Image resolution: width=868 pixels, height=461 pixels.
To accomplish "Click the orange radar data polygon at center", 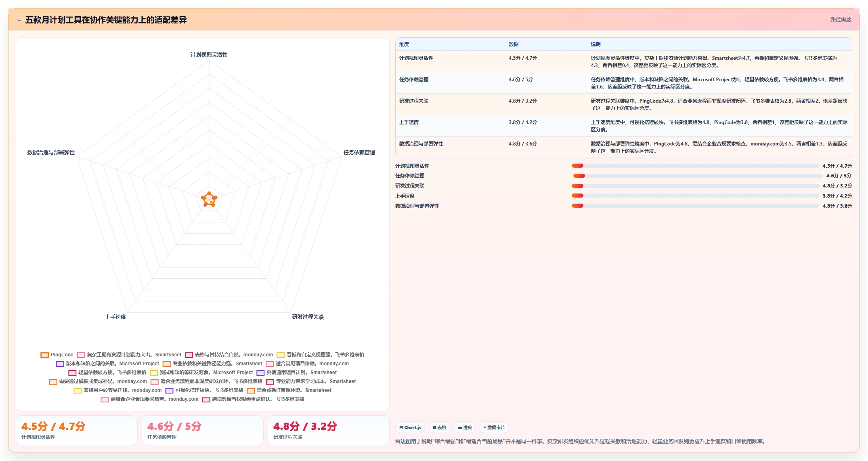I will tap(209, 199).
